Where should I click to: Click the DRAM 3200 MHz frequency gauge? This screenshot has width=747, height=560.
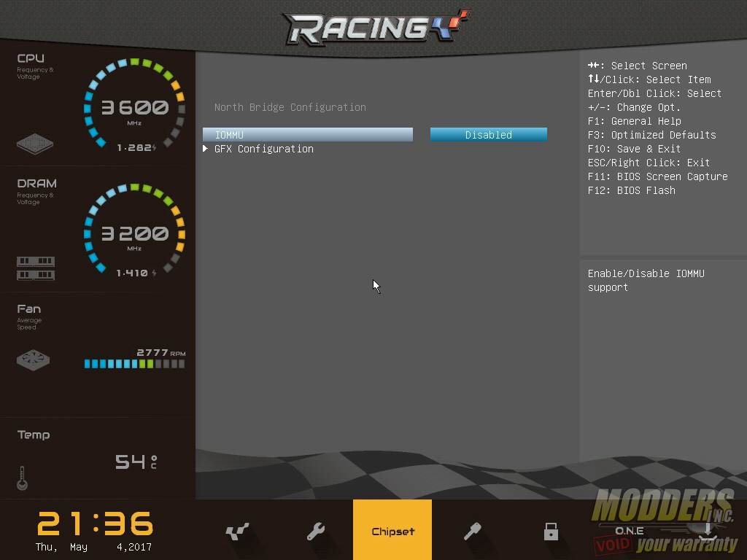[x=134, y=230]
